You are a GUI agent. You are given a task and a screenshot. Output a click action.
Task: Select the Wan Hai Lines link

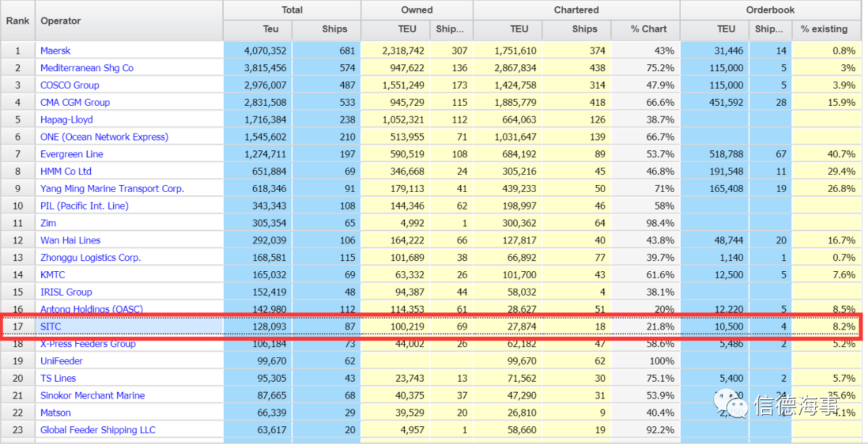click(71, 240)
